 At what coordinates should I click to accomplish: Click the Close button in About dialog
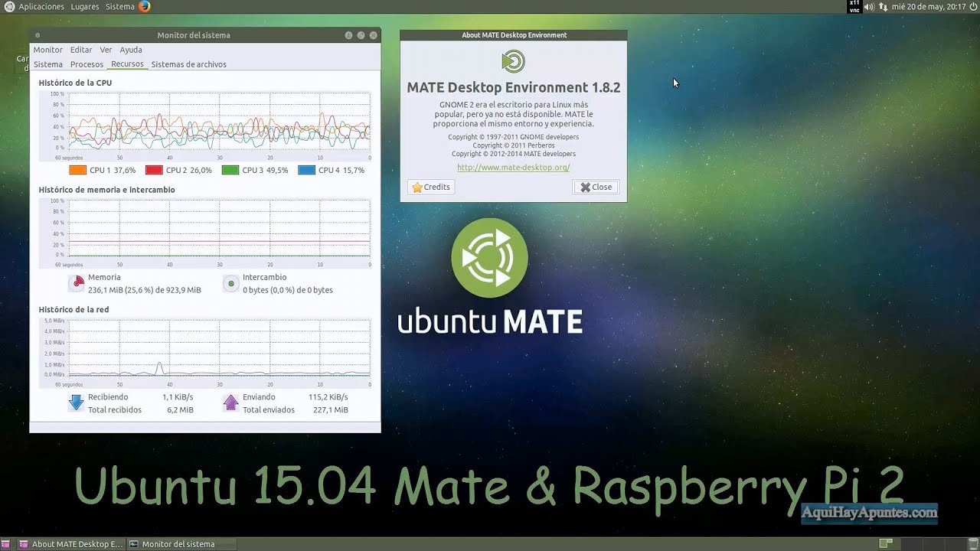click(596, 187)
